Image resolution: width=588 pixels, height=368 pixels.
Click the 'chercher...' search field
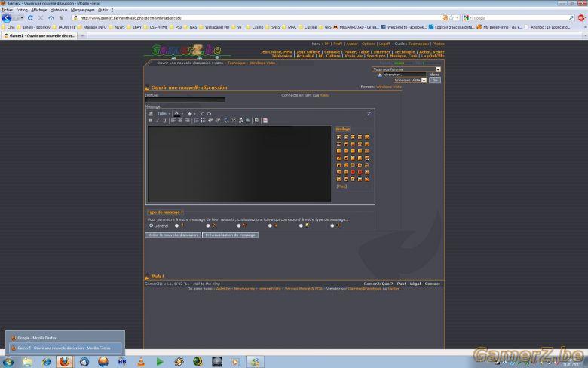[x=405, y=75]
